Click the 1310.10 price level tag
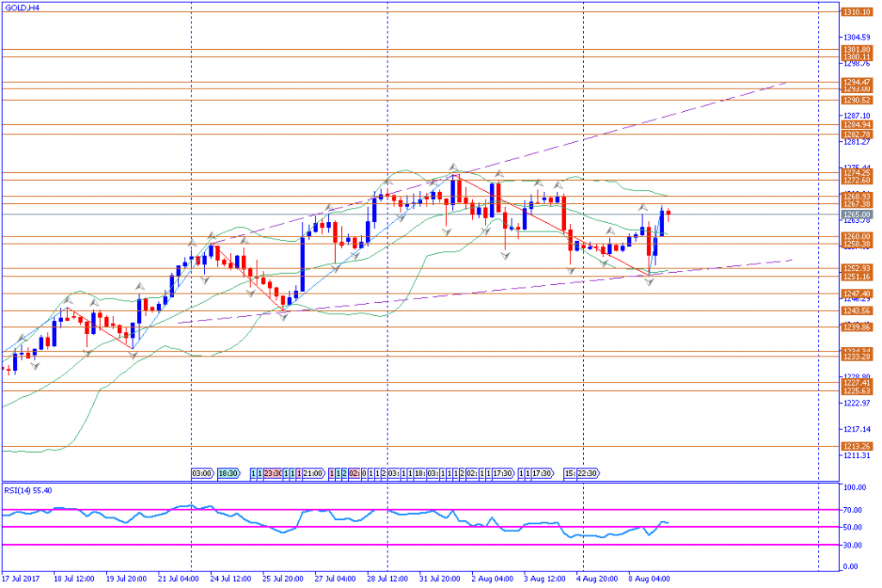This screenshot has width=882, height=588. click(x=856, y=12)
